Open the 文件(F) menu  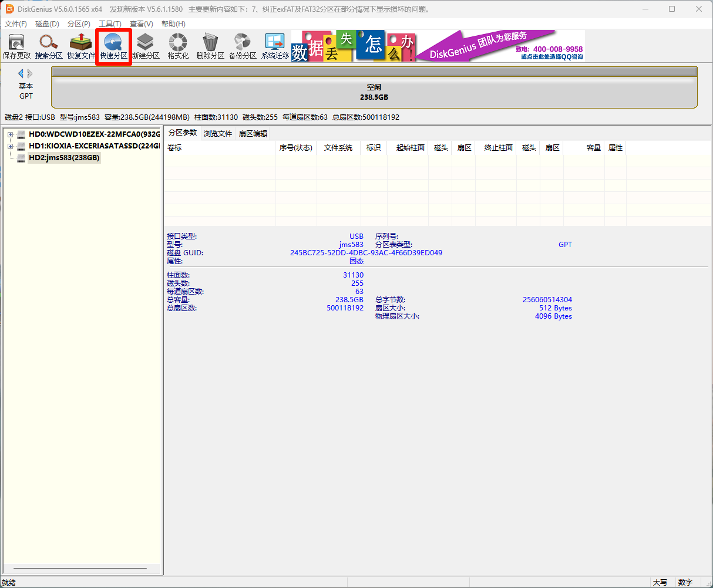click(x=16, y=24)
